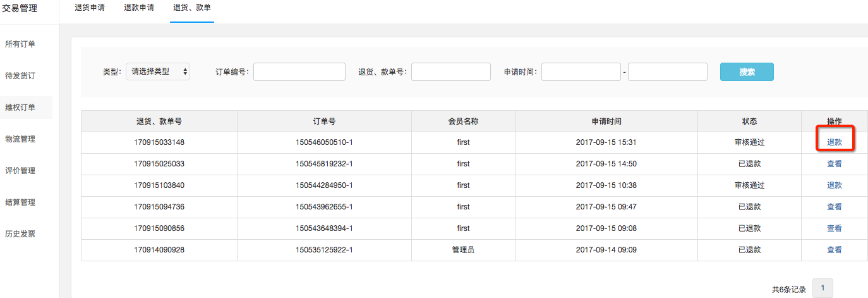This screenshot has height=298, width=868.
Task: Click 退款 link for order 150544284950-1
Action: coord(835,185)
